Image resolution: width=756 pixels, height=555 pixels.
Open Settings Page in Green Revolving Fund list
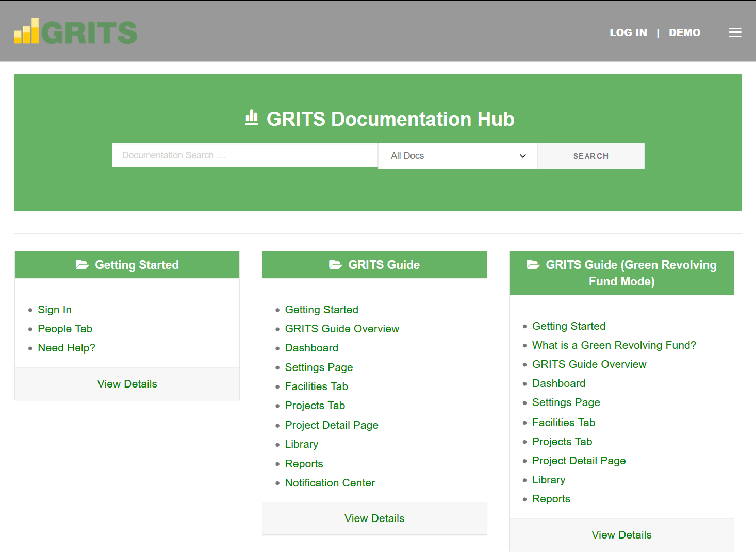click(x=566, y=402)
